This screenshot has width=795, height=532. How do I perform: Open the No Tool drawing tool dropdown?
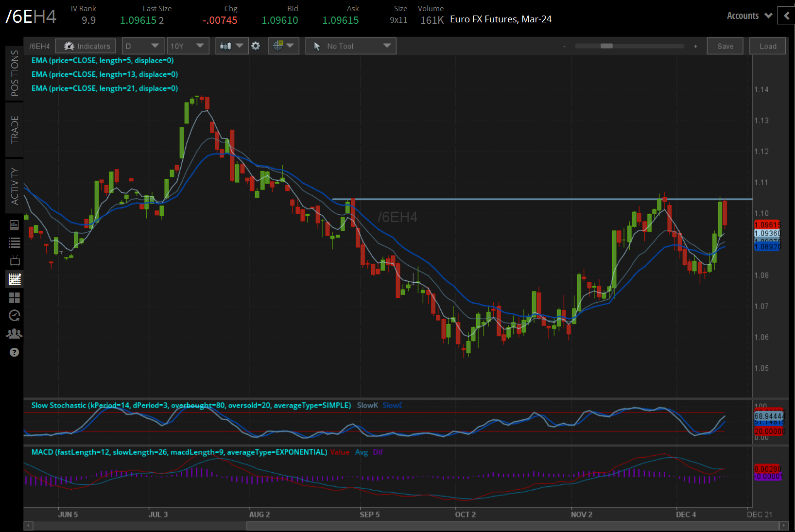coord(351,46)
